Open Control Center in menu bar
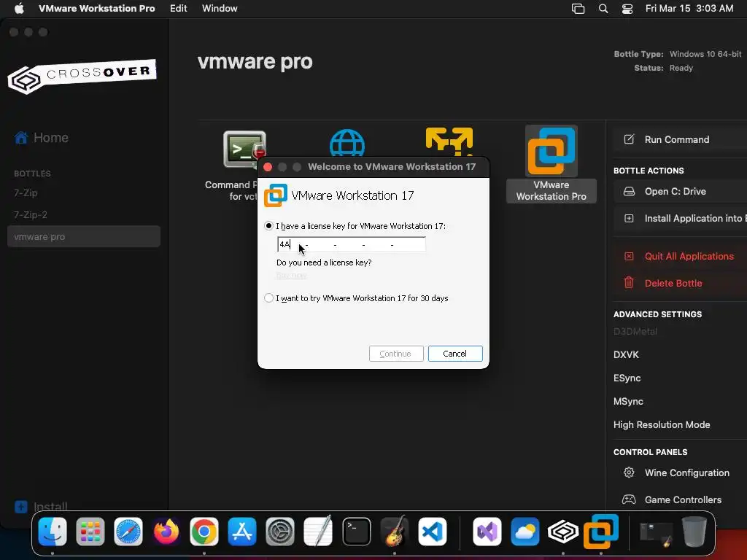Screen dimensions: 747x560 tap(627, 9)
